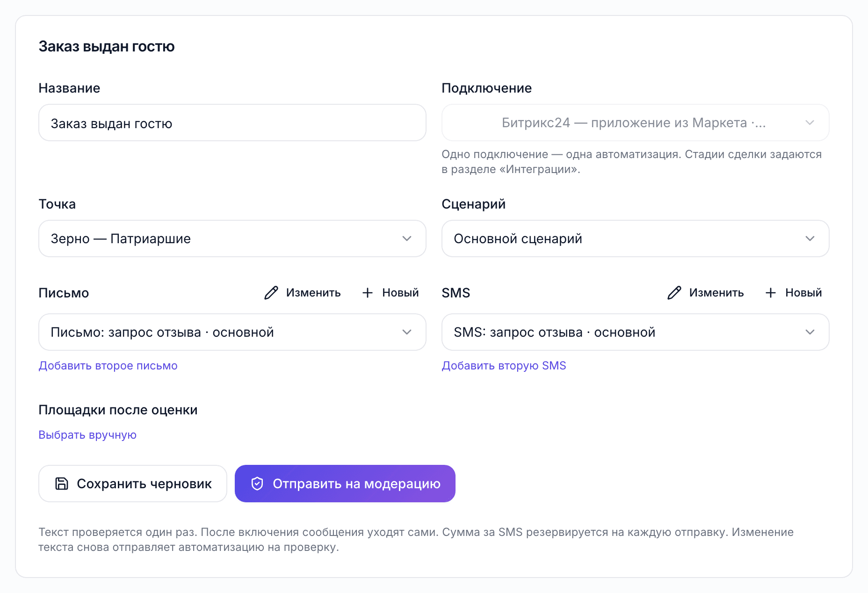
Task: Click the heading Заказ выдан гостю
Action: click(107, 46)
